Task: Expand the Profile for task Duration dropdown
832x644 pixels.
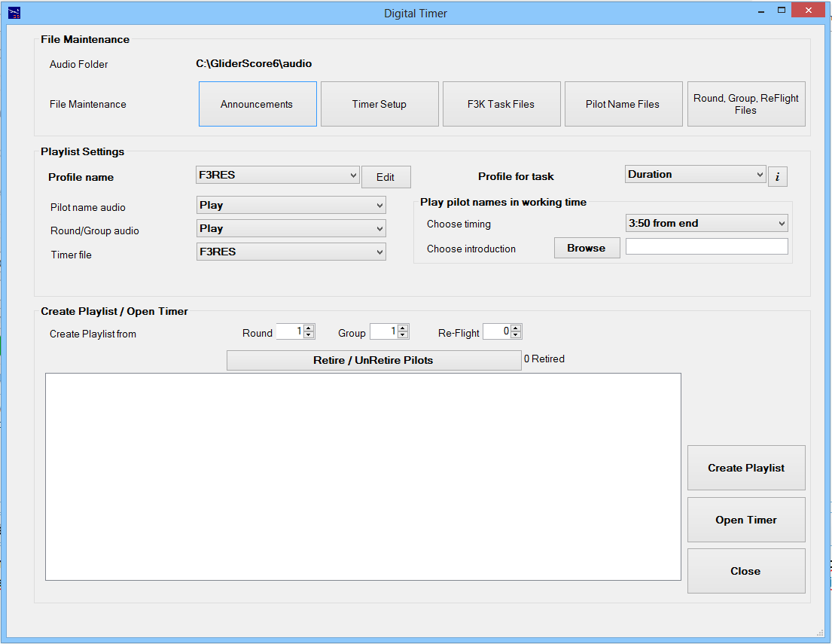Action: [x=695, y=174]
